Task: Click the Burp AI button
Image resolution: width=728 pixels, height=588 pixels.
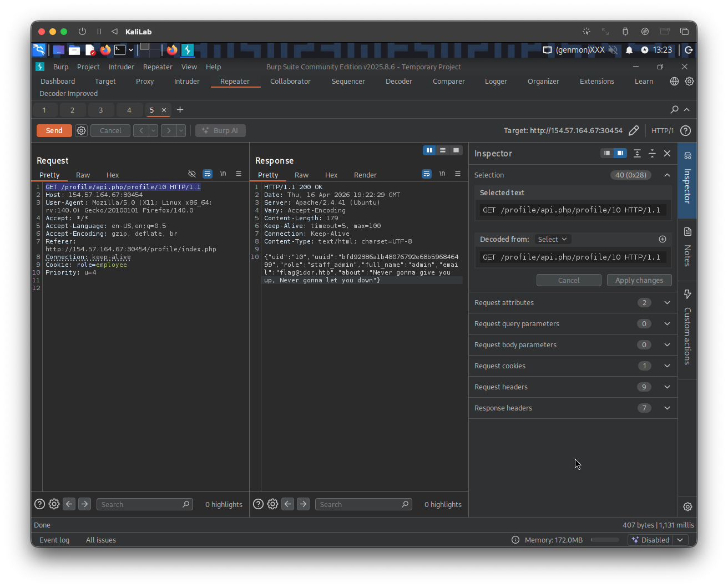Action: pos(220,130)
